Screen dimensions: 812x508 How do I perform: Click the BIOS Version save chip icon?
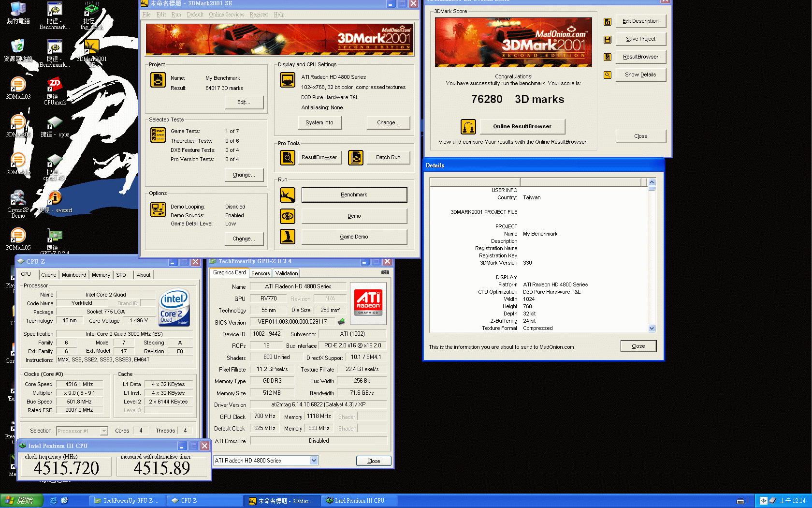(x=341, y=322)
